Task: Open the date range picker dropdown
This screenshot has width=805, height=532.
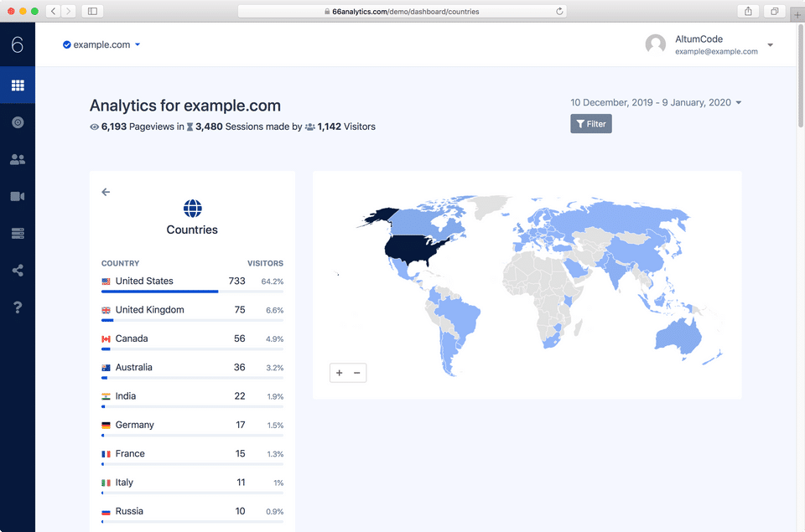Action: point(656,102)
